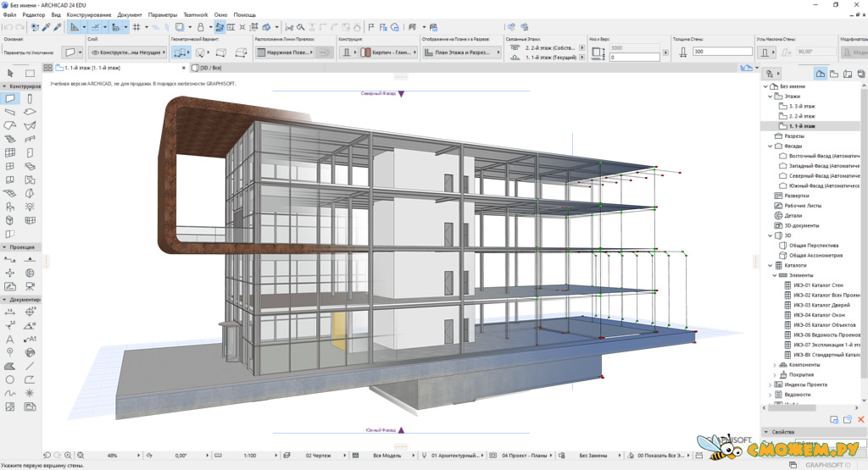Click the wall thickness field showing 300
Image resolution: width=868 pixels, height=470 pixels.
(722, 52)
